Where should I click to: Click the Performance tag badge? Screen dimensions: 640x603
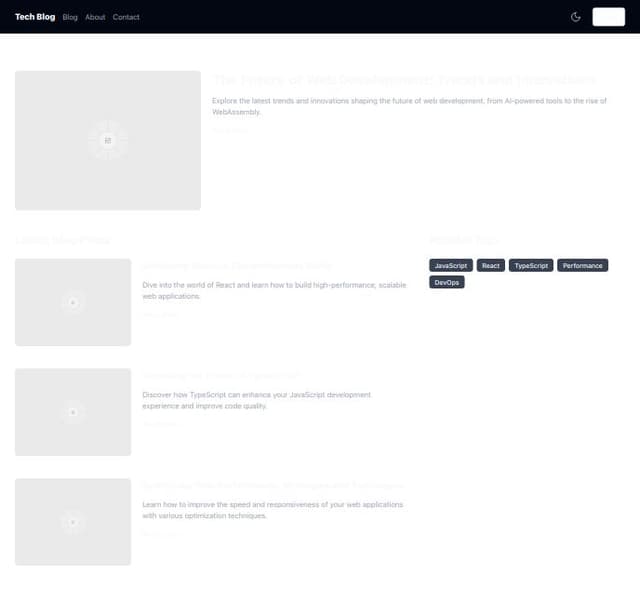coord(582,266)
